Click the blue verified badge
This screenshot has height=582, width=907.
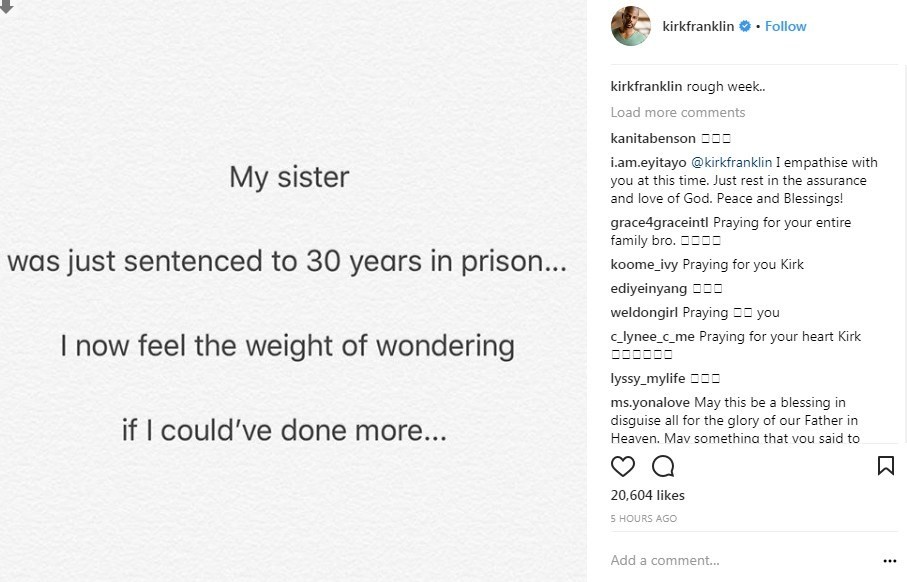(x=744, y=27)
